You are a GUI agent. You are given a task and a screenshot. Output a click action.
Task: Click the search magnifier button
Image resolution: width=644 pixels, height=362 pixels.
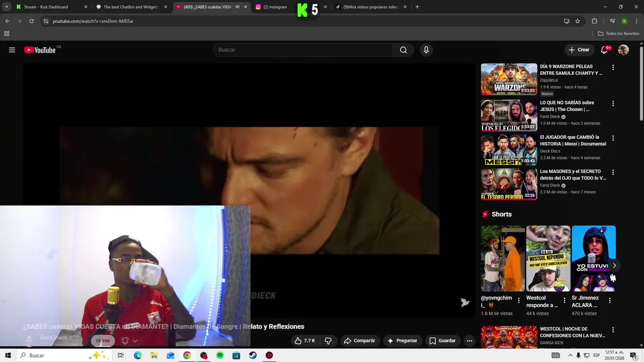click(404, 50)
